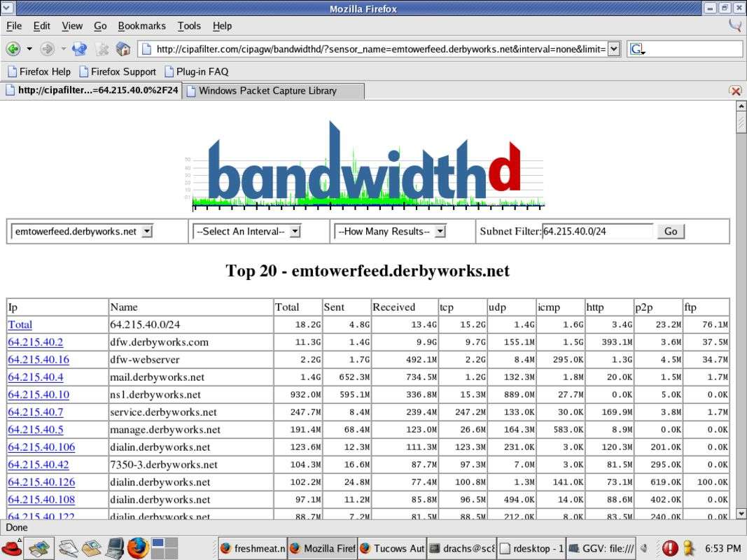Click the Red Hat main menu icon
Screen dimensions: 747x560
point(11,548)
